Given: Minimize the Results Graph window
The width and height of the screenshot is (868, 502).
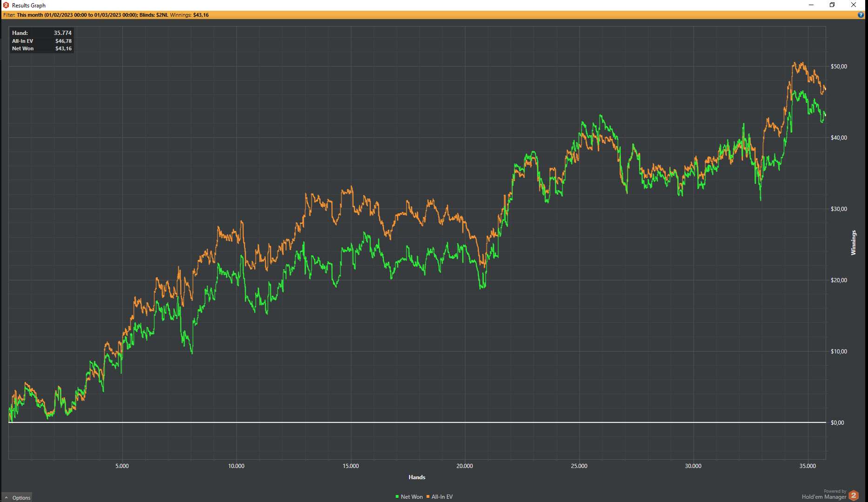Looking at the screenshot, I should click(x=811, y=5).
